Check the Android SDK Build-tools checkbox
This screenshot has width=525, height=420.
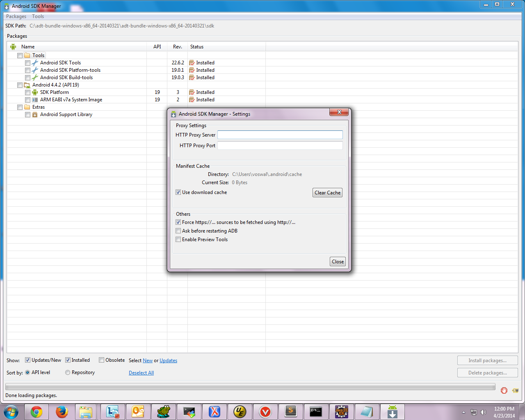pos(27,78)
